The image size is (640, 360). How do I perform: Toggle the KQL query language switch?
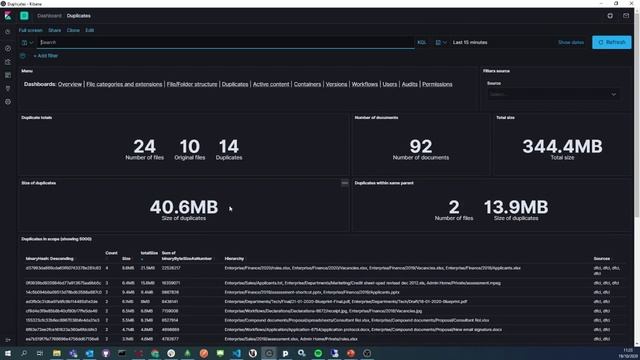pos(422,42)
